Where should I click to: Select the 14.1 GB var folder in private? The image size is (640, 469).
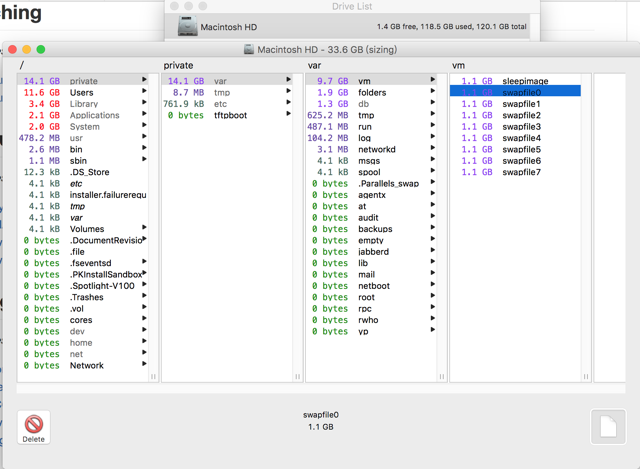(x=227, y=81)
